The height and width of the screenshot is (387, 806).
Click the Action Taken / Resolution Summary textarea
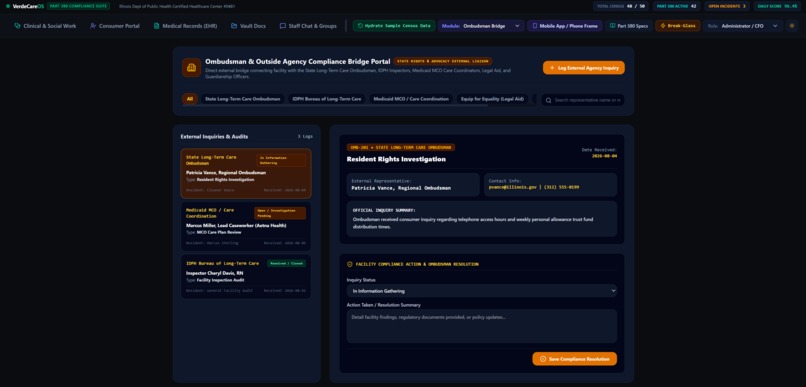point(482,326)
